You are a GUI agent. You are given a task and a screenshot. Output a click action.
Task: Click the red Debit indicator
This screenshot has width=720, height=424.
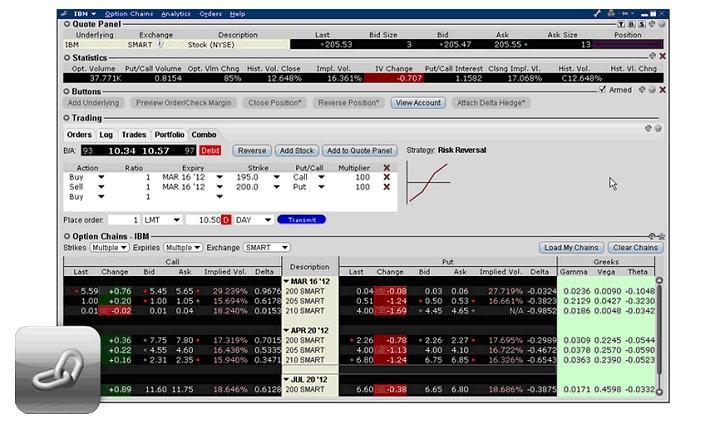[x=210, y=151]
